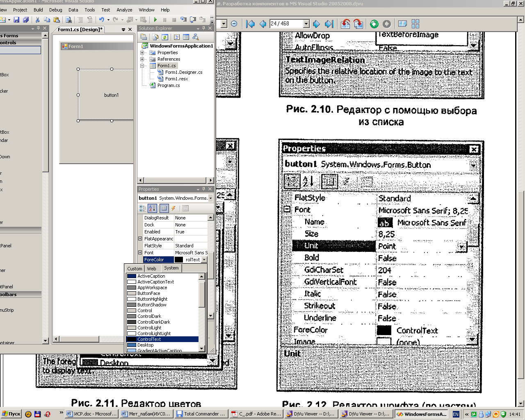Click the Start Debugging green play icon

(155, 20)
